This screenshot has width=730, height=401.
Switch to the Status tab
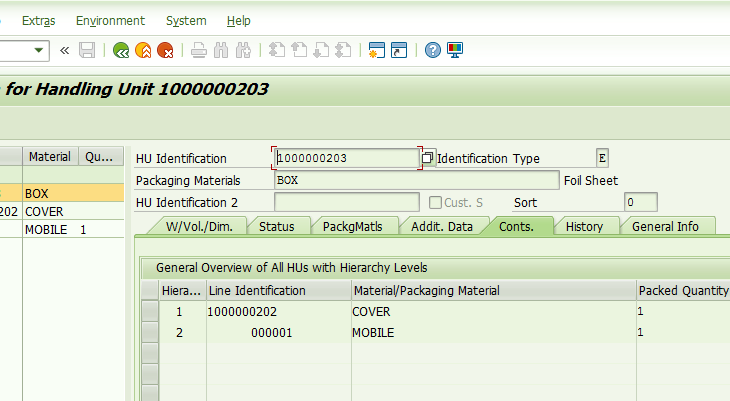tap(277, 226)
